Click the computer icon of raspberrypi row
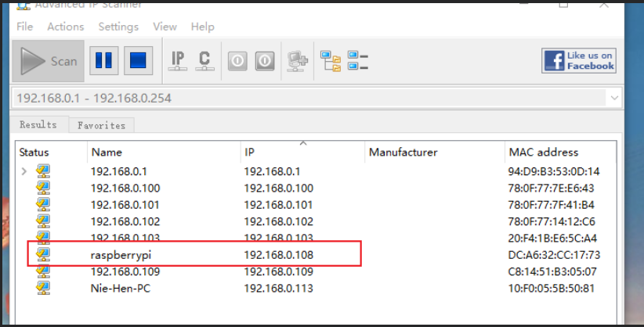This screenshot has width=644, height=327. tap(43, 255)
